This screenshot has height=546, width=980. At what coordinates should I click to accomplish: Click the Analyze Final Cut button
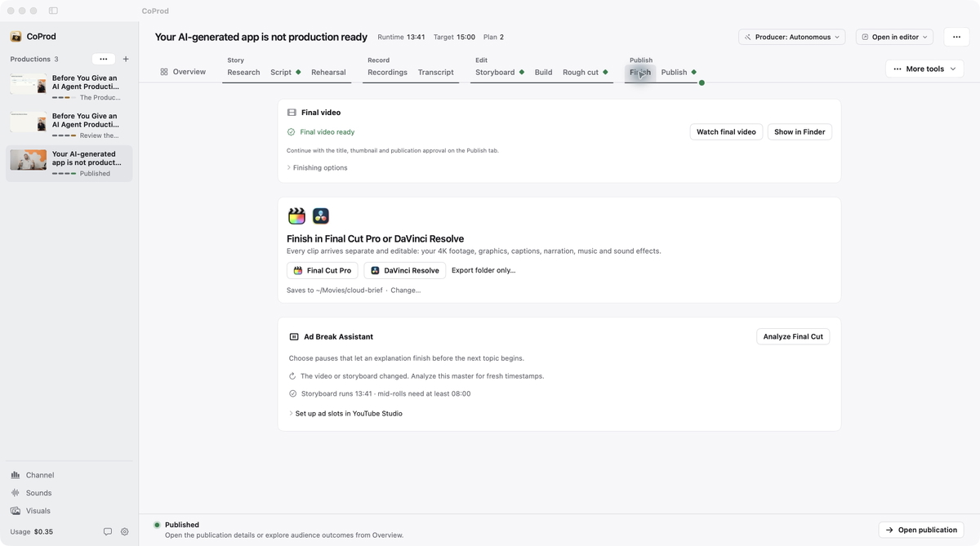[793, 336]
